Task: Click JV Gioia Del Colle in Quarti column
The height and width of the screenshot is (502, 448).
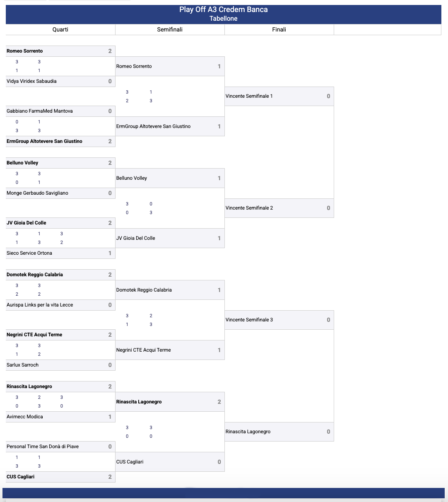Action: point(26,223)
